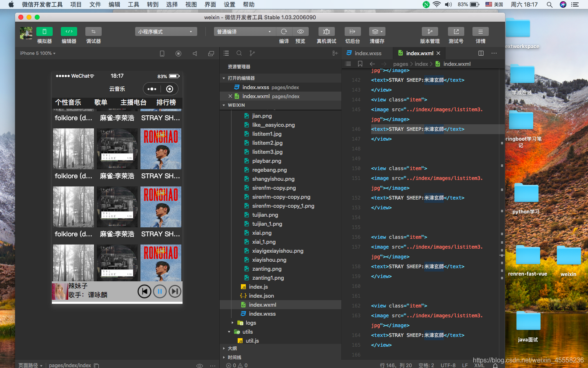Toggle the 模拟器 simulator panel button
The image size is (588, 368).
(45, 31)
